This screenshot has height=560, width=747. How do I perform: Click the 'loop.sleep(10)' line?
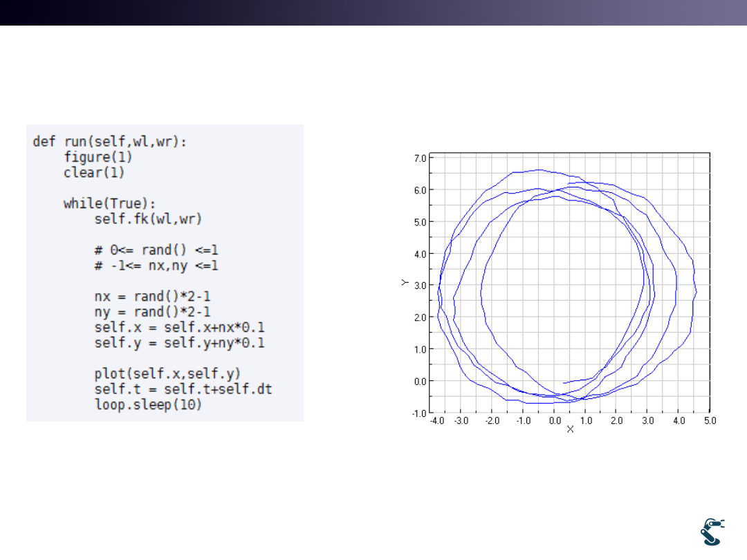[x=148, y=404]
